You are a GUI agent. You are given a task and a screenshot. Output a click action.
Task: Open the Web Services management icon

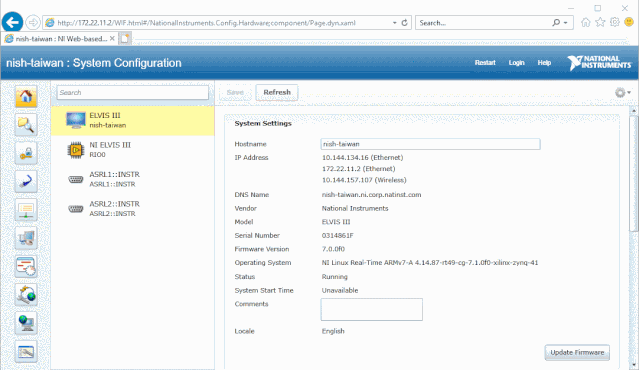point(26,295)
